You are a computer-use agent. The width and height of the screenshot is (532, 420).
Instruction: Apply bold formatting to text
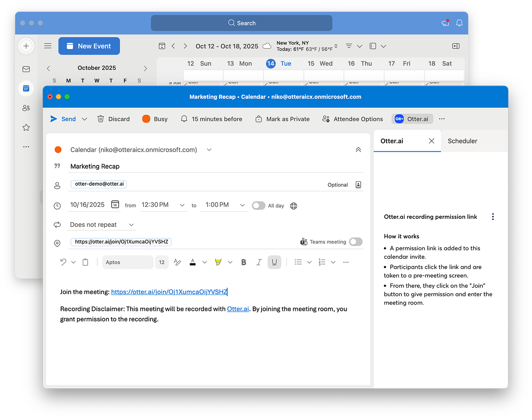tap(244, 262)
